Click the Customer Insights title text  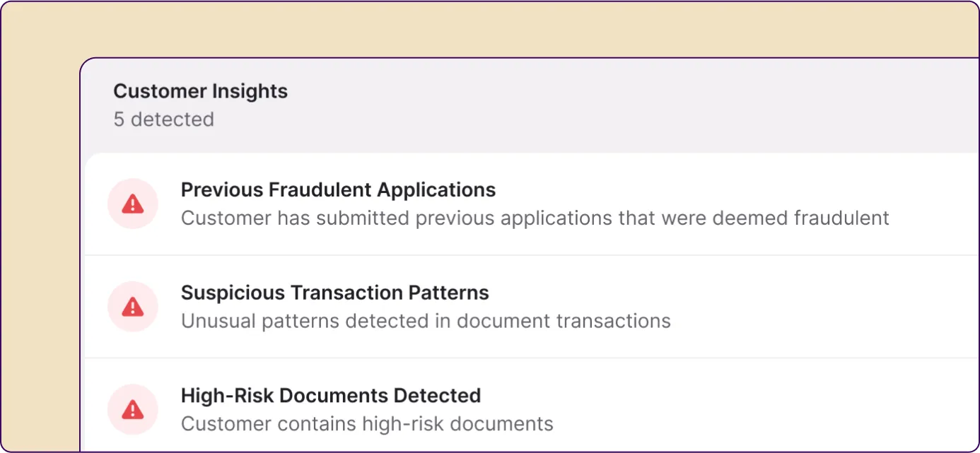[x=200, y=90]
